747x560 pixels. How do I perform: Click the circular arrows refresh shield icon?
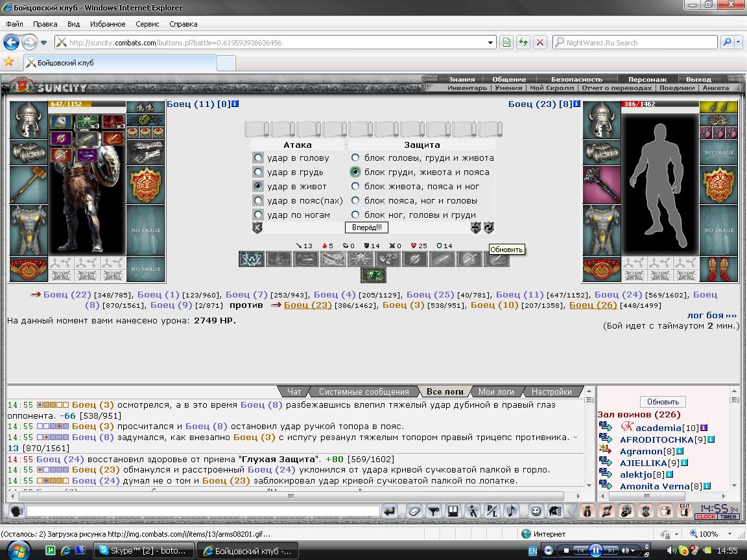pyautogui.click(x=489, y=227)
